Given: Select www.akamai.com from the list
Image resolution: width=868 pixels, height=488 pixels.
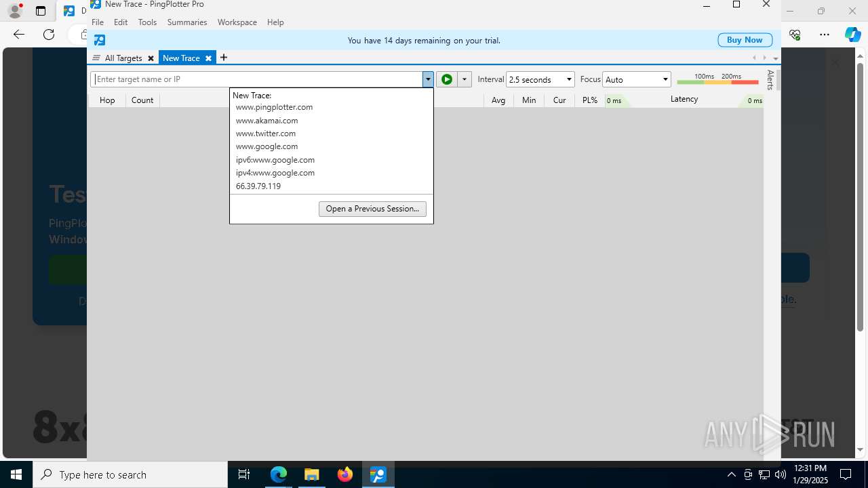Looking at the screenshot, I should 267,121.
